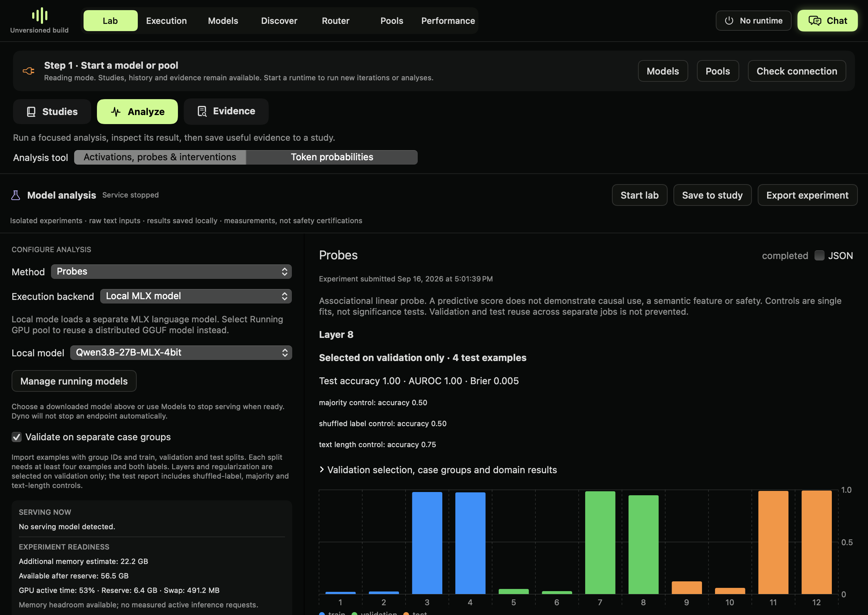868x615 pixels.
Task: Click Save to study
Action: [712, 195]
